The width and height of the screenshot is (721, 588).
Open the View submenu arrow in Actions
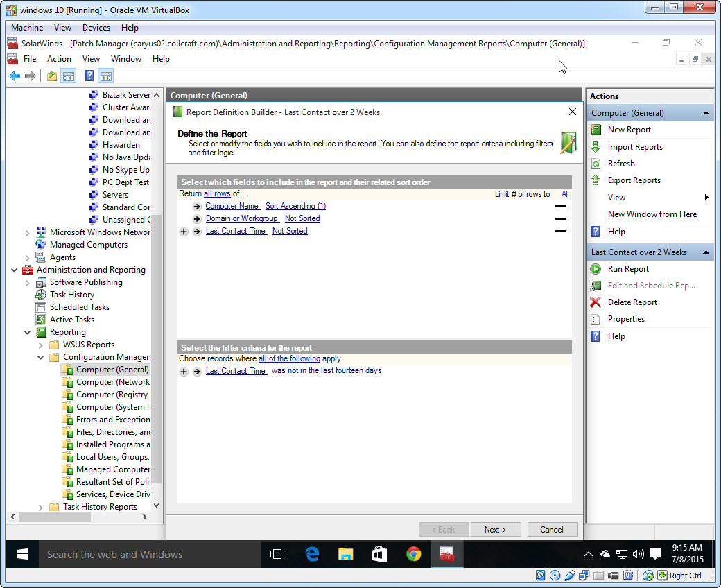[706, 197]
